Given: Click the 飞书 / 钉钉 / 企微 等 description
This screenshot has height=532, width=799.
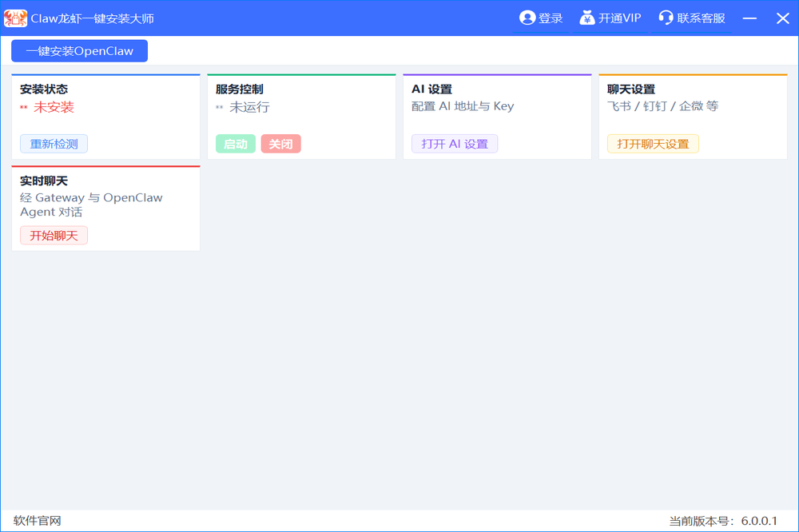Looking at the screenshot, I should click(x=662, y=106).
